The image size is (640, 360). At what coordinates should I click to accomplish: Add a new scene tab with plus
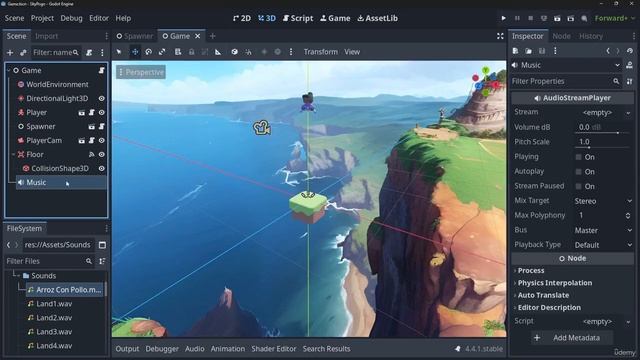212,36
